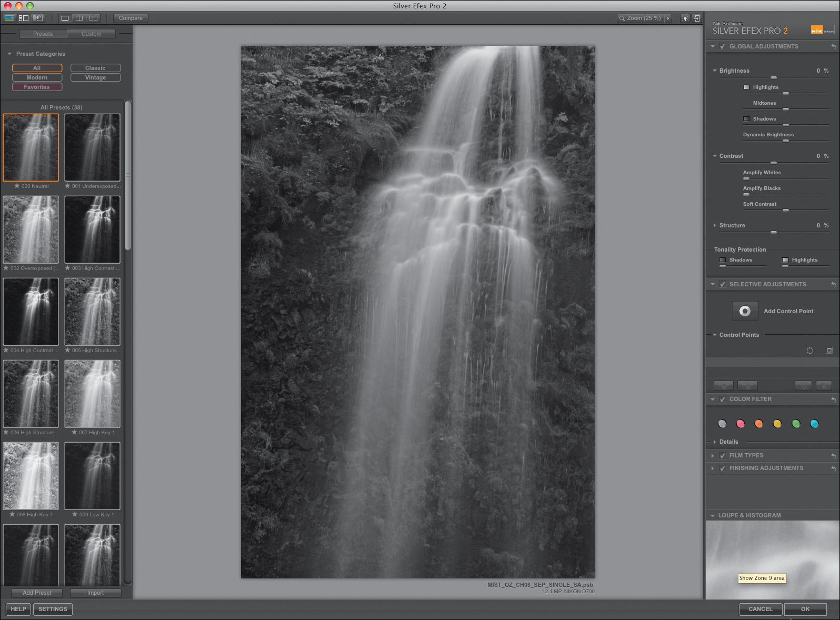Viewport: 840px width, 620px height.
Task: Open the Zoom (25 %) arrow dropdown
Action: pos(668,18)
